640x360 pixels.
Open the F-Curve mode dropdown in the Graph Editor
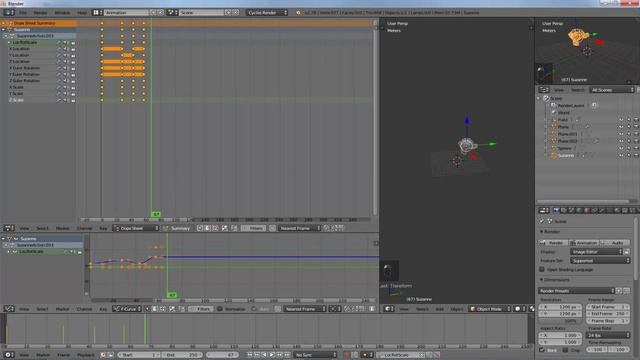127,309
